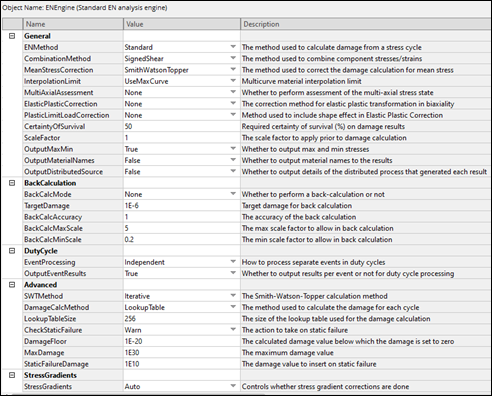Open the CheckStaticFailure dropdown arrow

click(233, 330)
